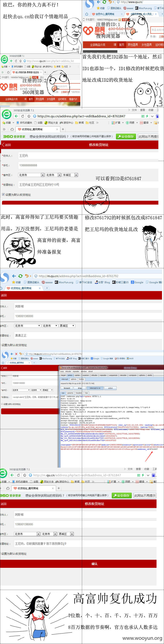Image resolution: width=164 pixels, height=644 pixels.
Task: Switch to Burp 'spider' tab
Action: [77, 375]
